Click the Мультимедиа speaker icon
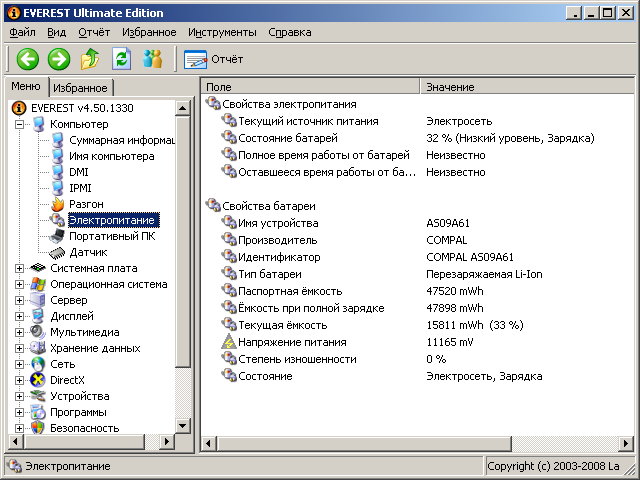 coord(38,332)
